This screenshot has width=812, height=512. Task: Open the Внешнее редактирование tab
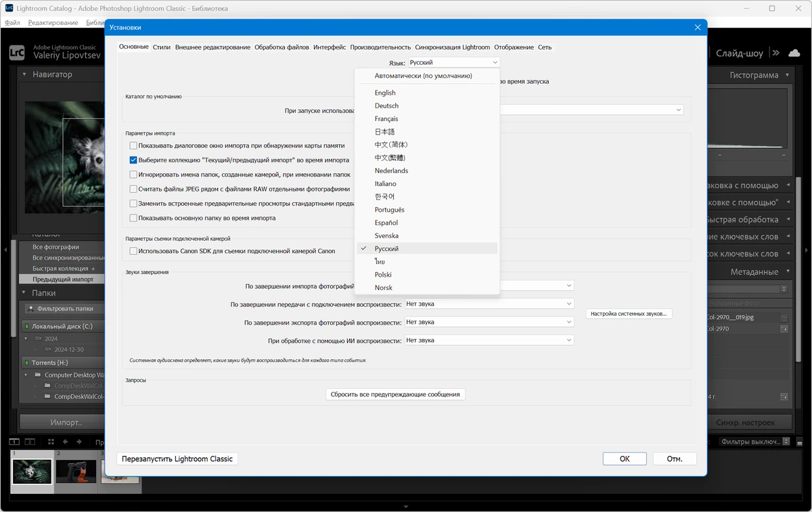(x=212, y=47)
